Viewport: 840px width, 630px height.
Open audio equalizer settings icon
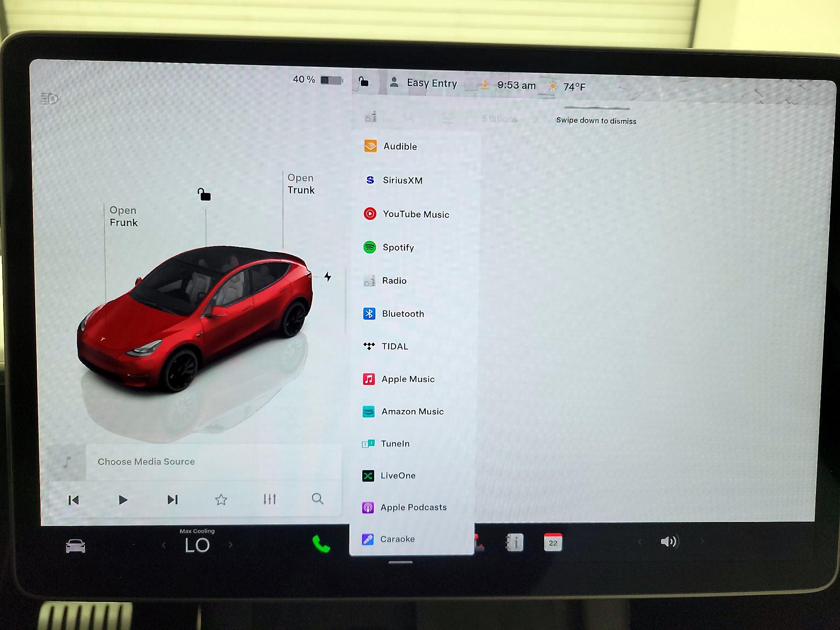pos(269,499)
